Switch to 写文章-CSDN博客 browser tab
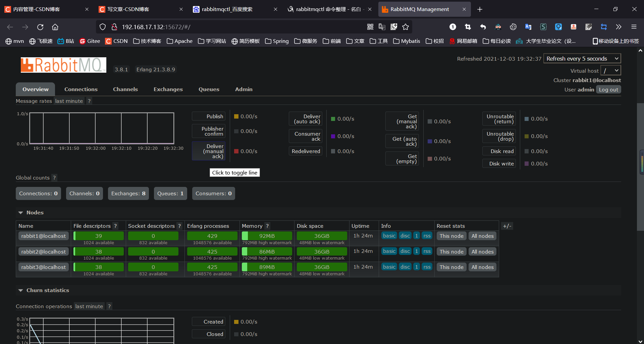 click(x=141, y=9)
